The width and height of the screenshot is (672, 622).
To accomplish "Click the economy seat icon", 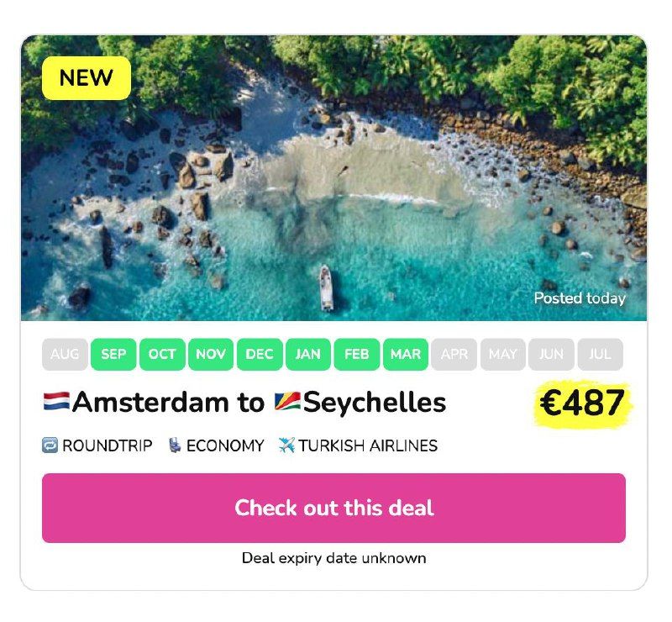I will (174, 445).
